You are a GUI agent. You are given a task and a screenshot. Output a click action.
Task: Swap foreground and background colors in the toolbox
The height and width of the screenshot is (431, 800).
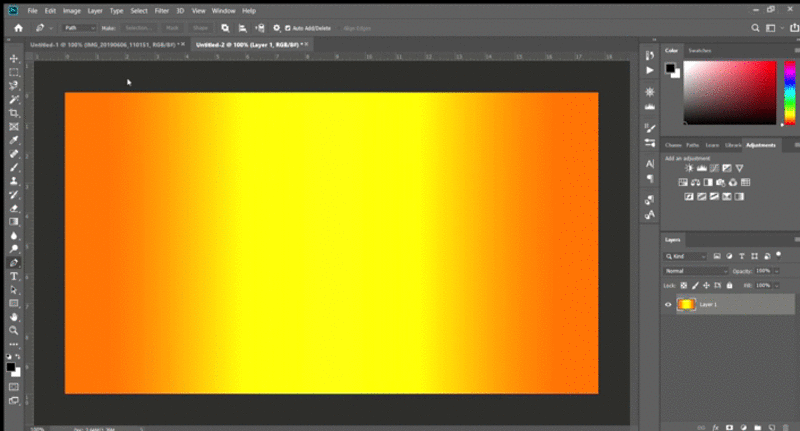[x=18, y=357]
